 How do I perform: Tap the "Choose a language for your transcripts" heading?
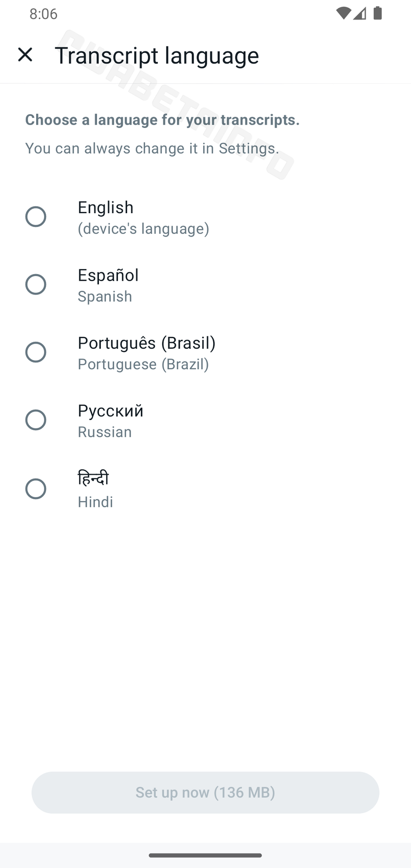tap(162, 120)
